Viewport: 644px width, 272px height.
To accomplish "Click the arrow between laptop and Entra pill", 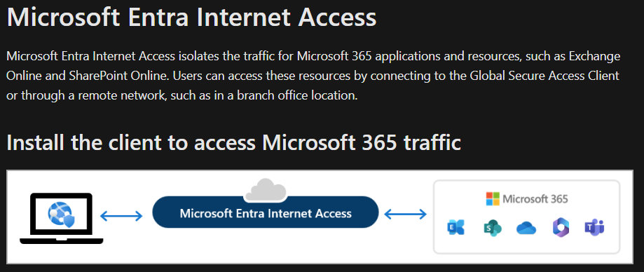I will coord(121,216).
